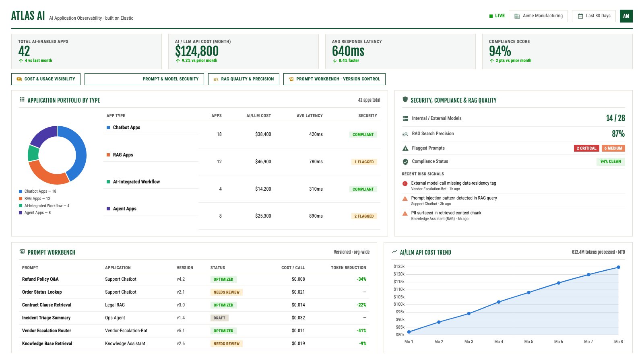Click the up arrow in the Compliance Score card

(492, 61)
